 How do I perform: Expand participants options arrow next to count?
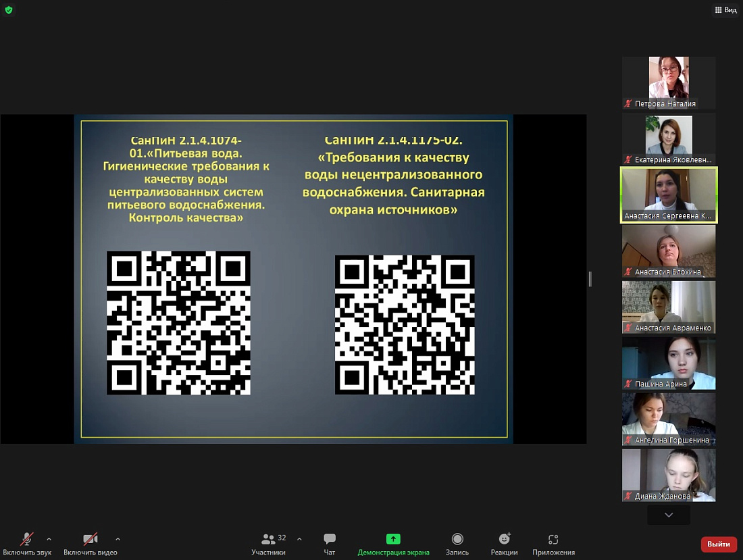tap(299, 539)
